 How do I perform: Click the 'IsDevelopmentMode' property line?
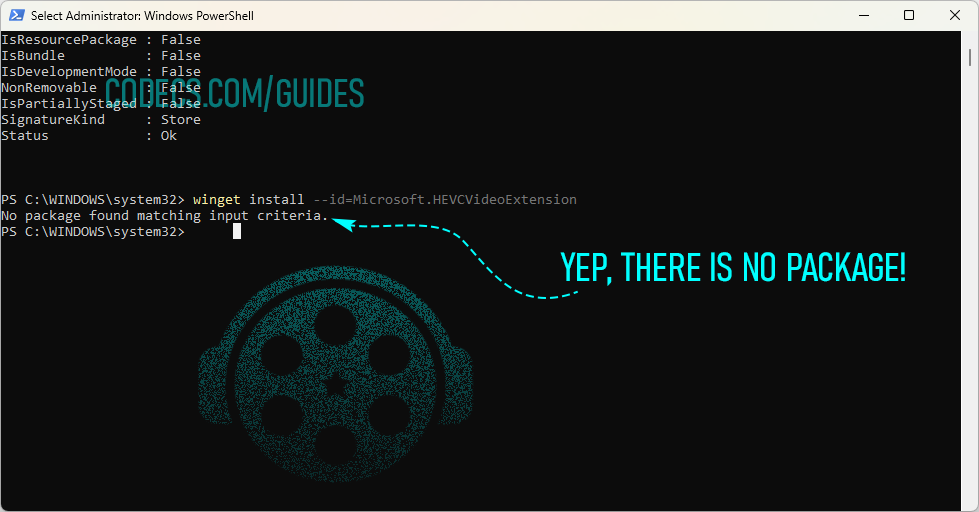coord(101,72)
